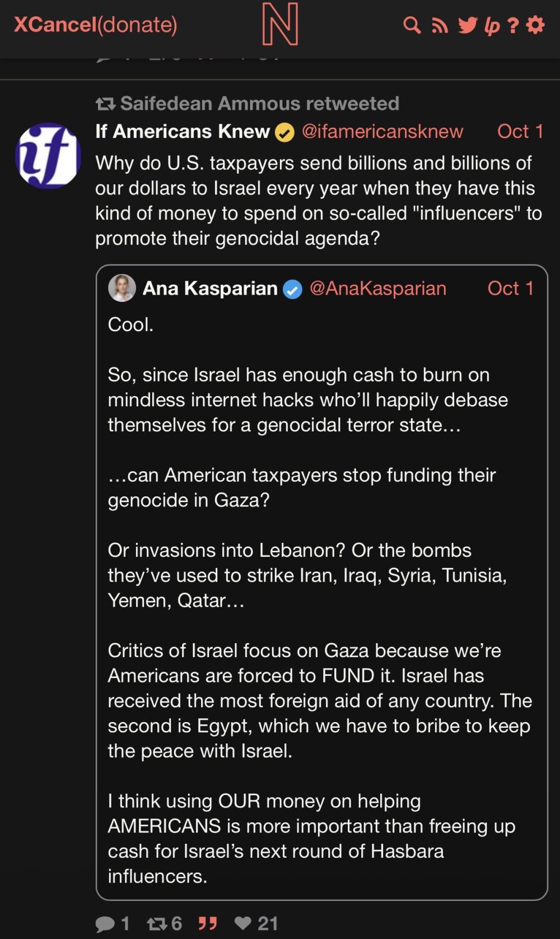Open the search icon in header

tap(412, 25)
